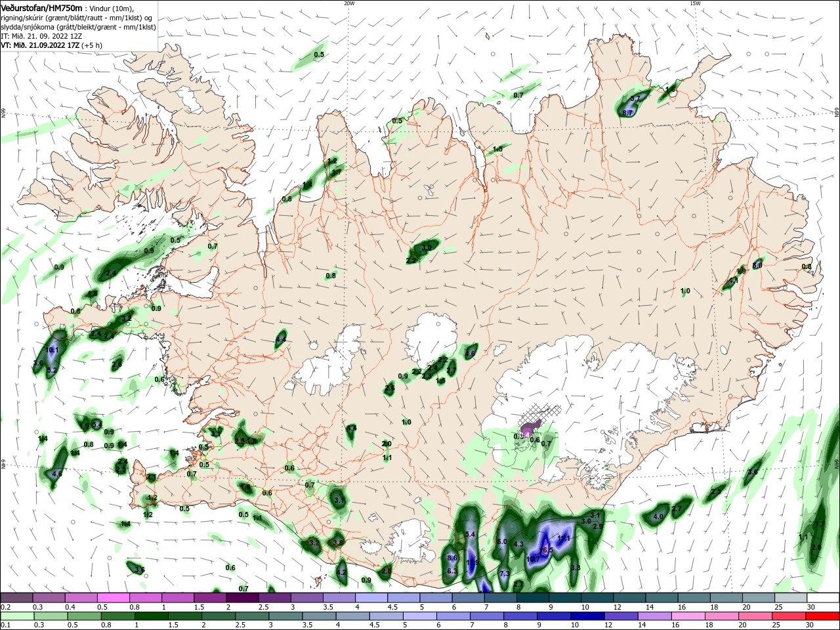840x630 pixels.
Task: Click the 8.6 precipitation value
Action: click(x=452, y=558)
